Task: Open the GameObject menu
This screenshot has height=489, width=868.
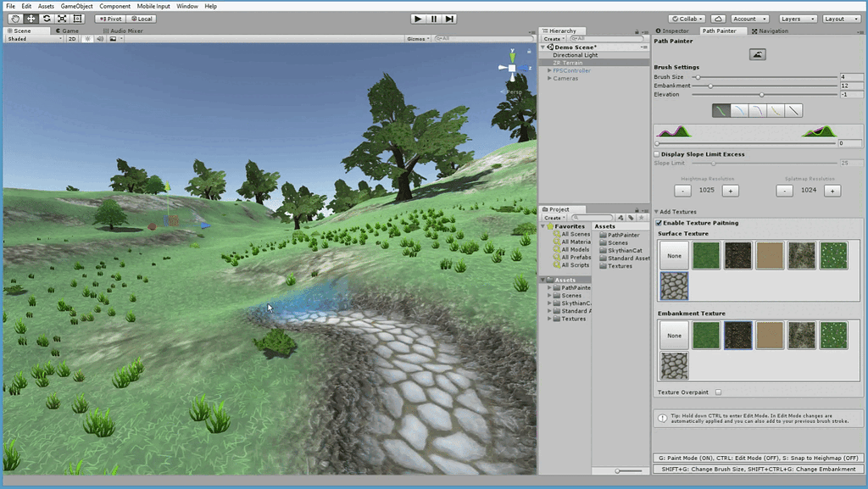Action: click(x=76, y=5)
